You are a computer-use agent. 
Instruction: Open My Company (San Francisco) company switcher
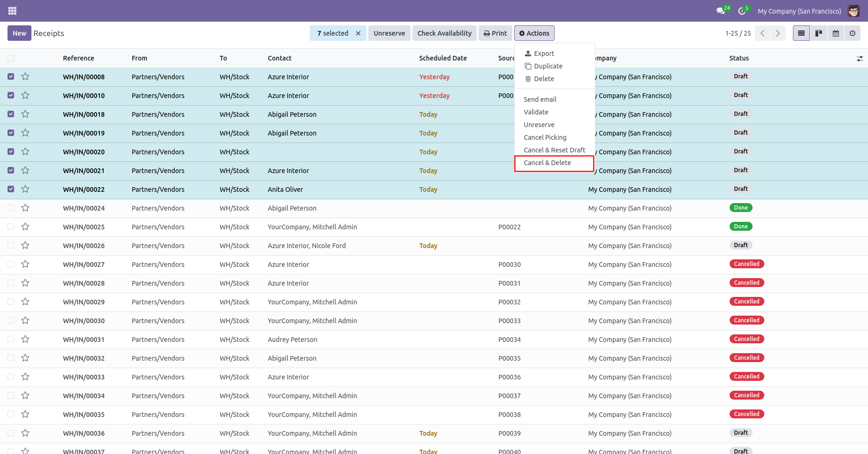pos(799,11)
